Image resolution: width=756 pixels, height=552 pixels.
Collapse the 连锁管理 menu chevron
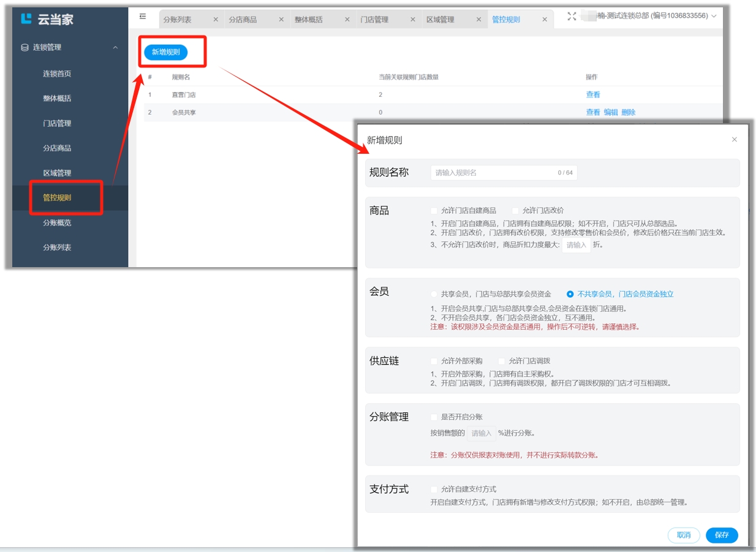[115, 47]
